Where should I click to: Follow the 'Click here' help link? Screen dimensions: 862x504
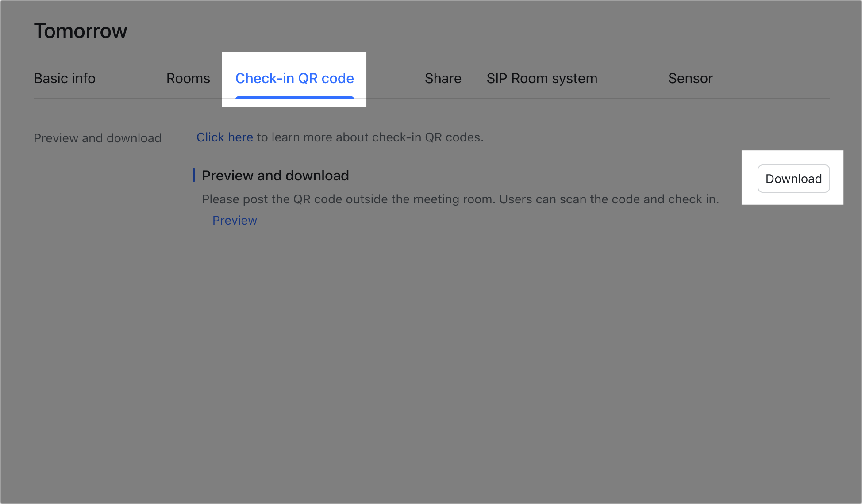click(224, 137)
